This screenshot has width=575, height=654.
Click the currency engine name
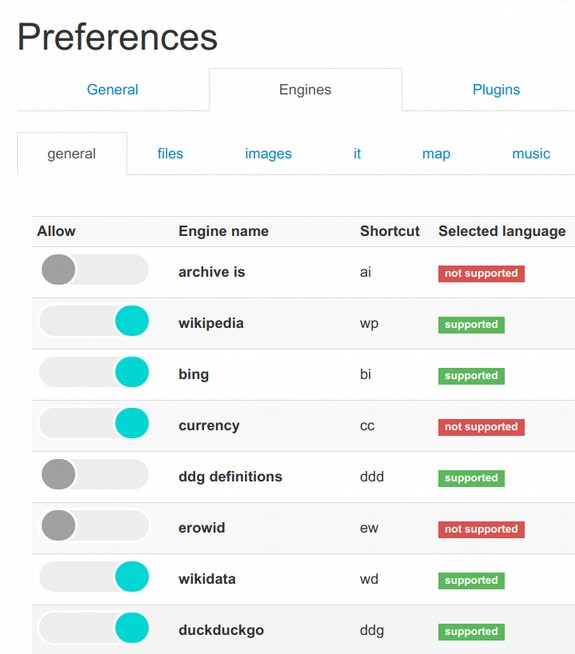pos(209,426)
